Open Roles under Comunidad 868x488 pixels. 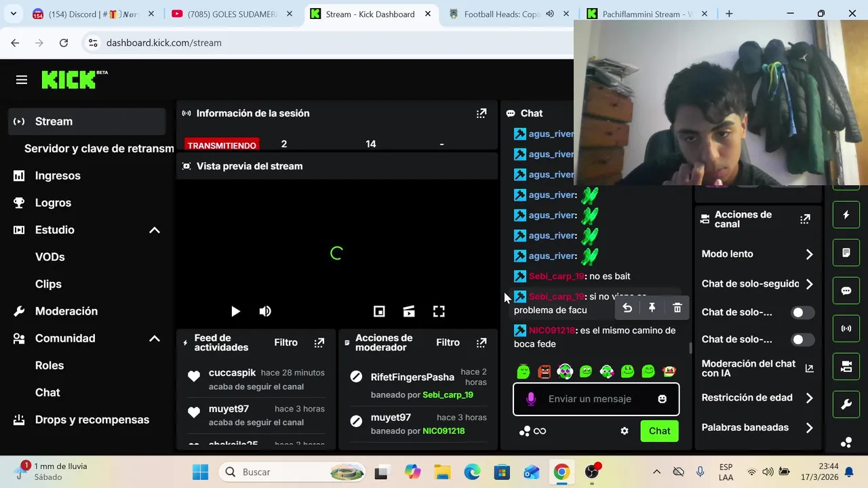coord(50,365)
